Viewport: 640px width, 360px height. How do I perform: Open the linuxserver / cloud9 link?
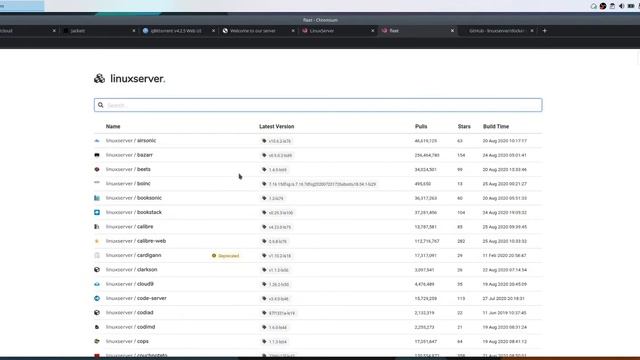(130, 284)
